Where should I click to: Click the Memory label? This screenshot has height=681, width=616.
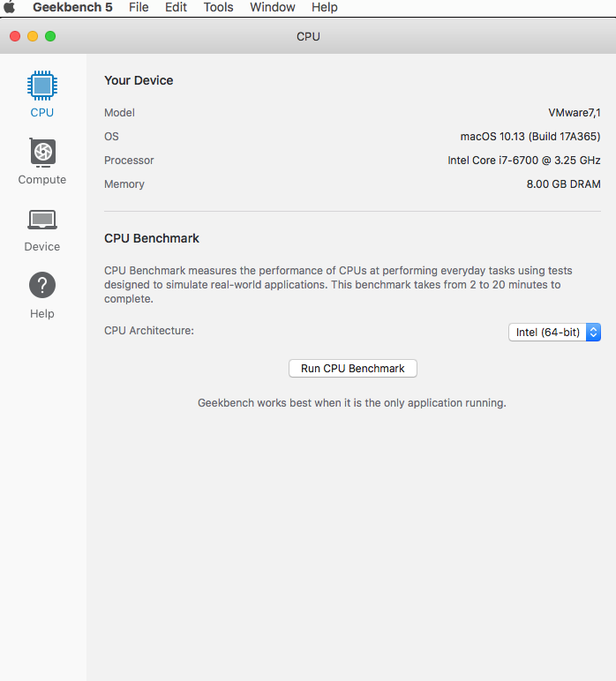coord(124,184)
